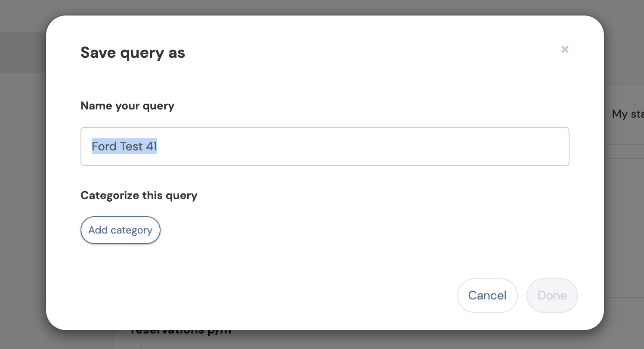
Task: Click the Categorize this query label
Action: [139, 195]
